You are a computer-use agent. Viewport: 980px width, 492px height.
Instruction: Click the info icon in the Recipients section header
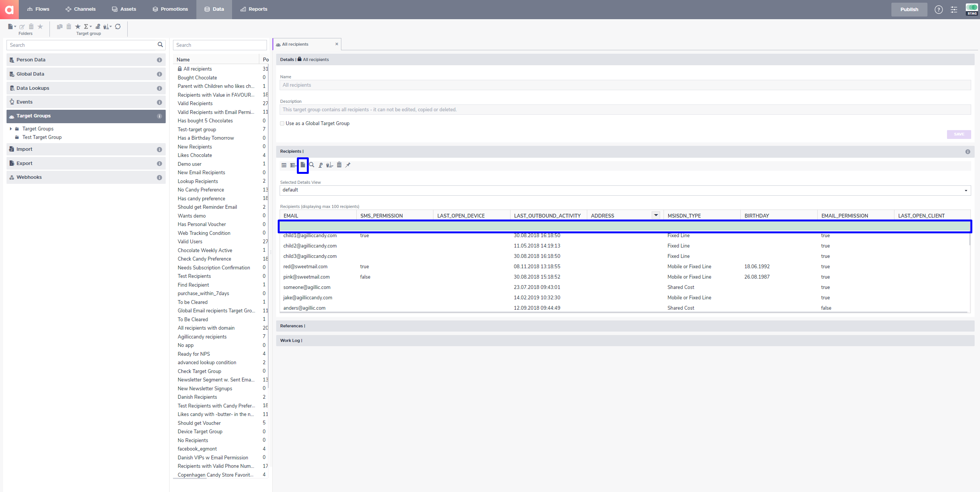point(967,152)
